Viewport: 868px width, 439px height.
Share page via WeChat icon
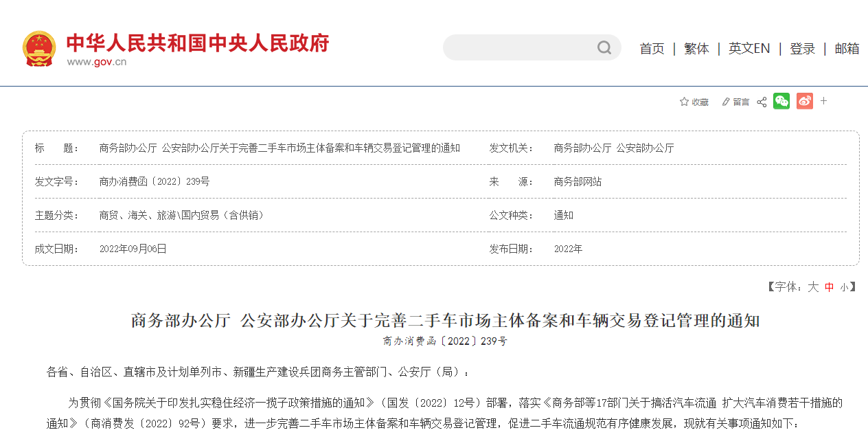tap(781, 101)
